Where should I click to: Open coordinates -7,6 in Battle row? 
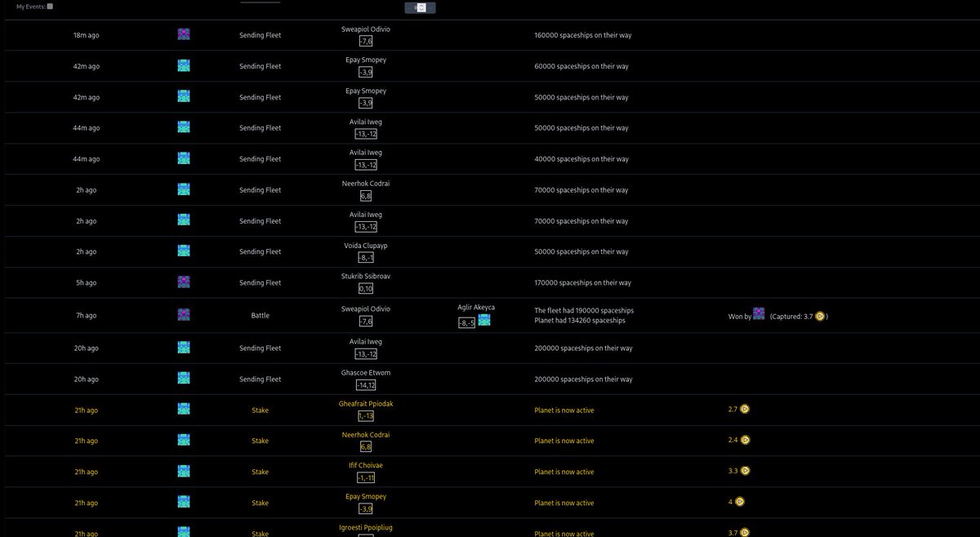(366, 321)
